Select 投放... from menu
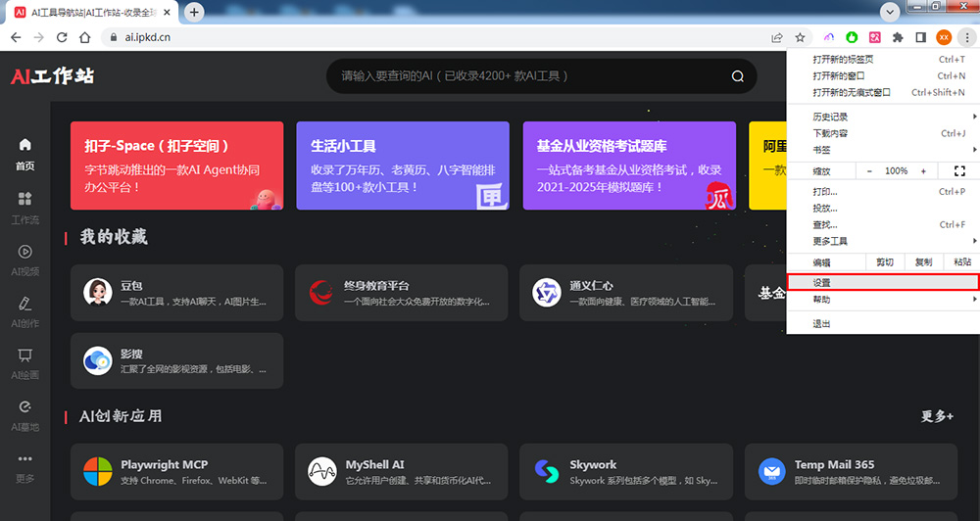The width and height of the screenshot is (980, 521). coord(883,208)
